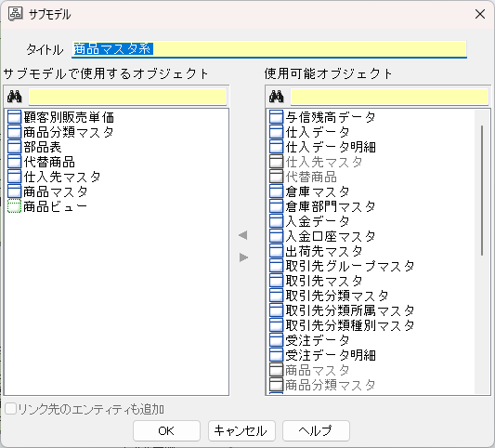Select 商品マスタ in the left list

click(x=56, y=191)
